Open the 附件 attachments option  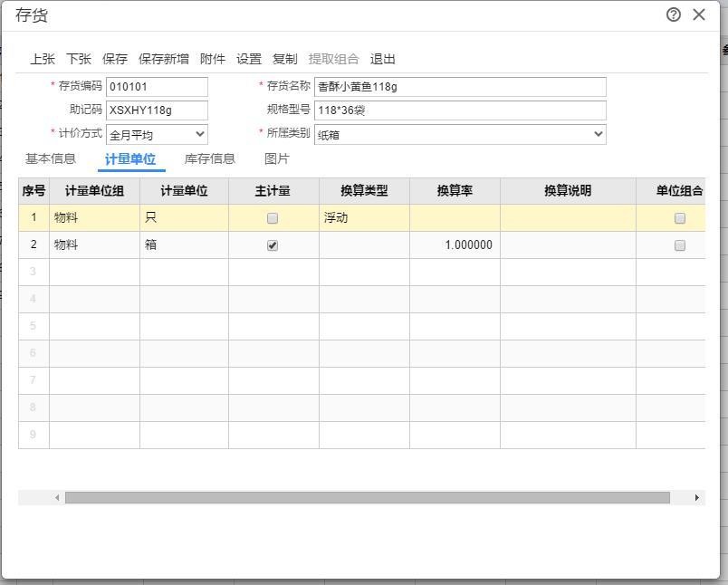pyautogui.click(x=213, y=59)
